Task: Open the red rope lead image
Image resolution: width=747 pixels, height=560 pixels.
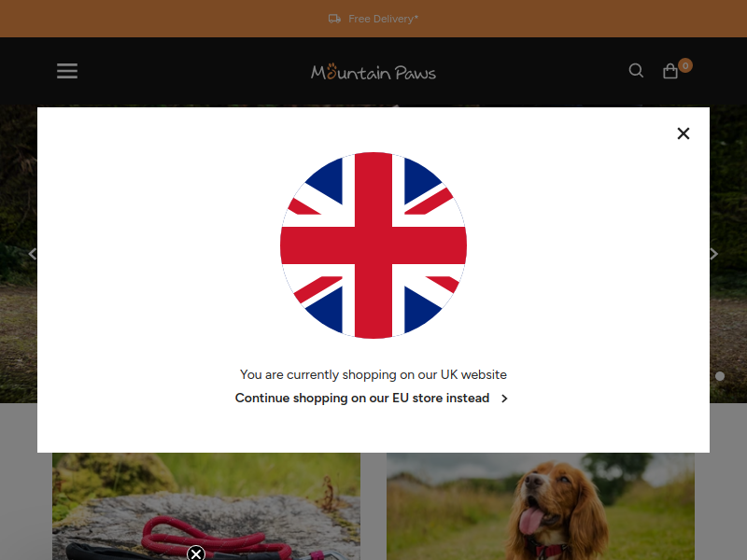Action: tap(206, 506)
